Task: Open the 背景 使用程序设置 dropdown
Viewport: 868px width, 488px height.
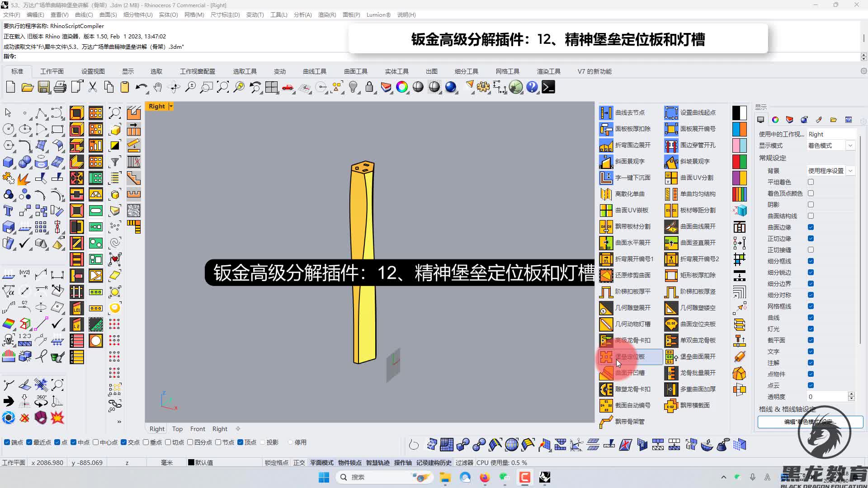Action: 850,171
